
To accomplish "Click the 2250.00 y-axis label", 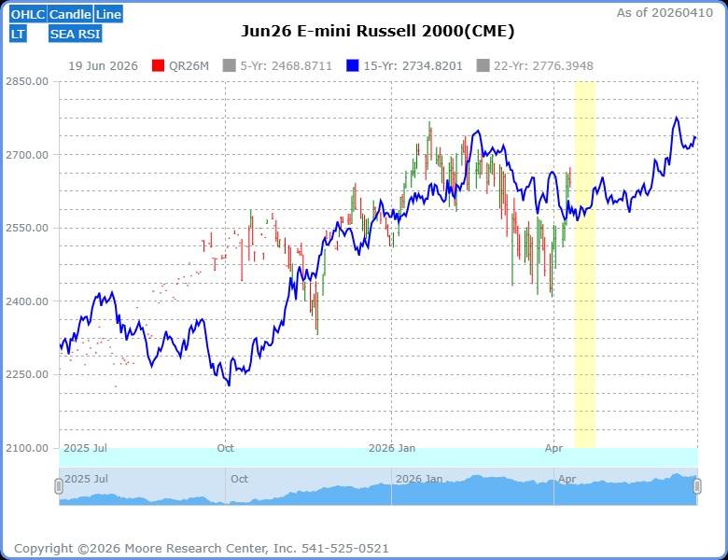I will [x=27, y=374].
